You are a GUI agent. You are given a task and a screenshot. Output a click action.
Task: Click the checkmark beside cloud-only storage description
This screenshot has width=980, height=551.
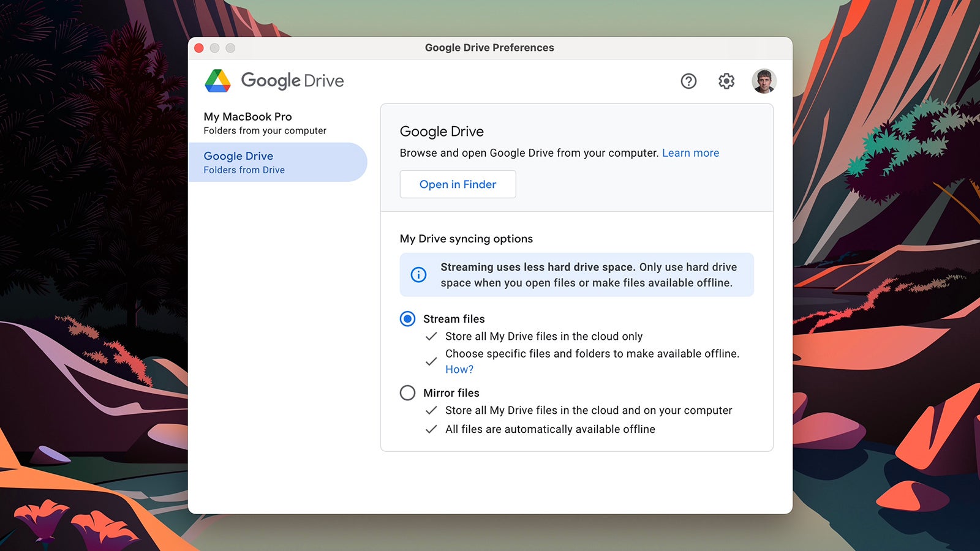[431, 336]
